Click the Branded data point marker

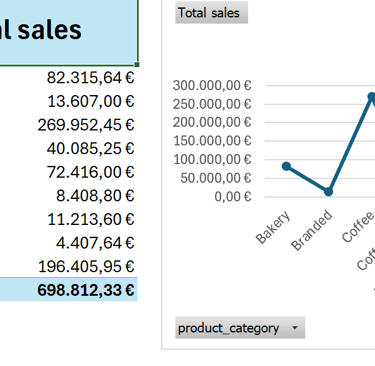point(328,192)
